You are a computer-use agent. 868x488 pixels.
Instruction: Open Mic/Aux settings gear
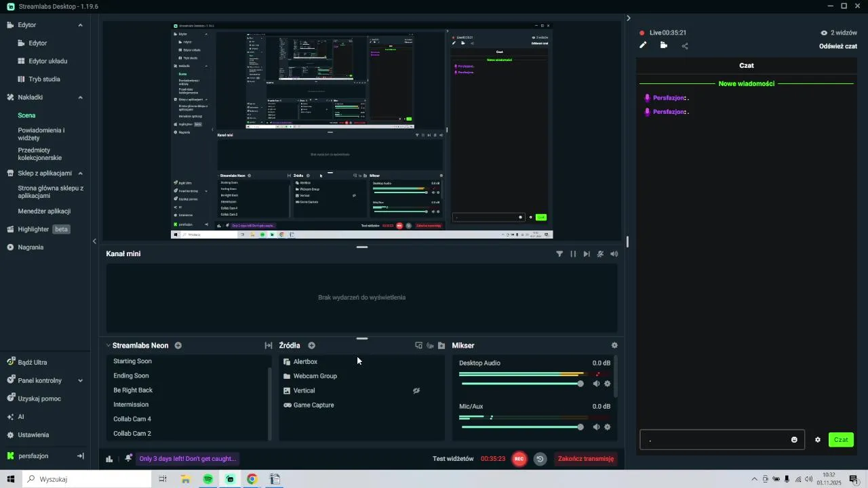(608, 427)
